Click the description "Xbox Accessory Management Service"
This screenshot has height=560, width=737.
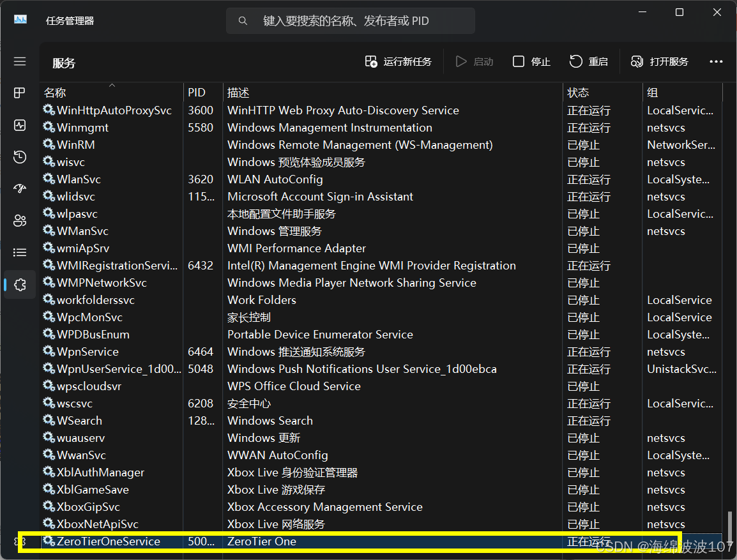point(325,506)
